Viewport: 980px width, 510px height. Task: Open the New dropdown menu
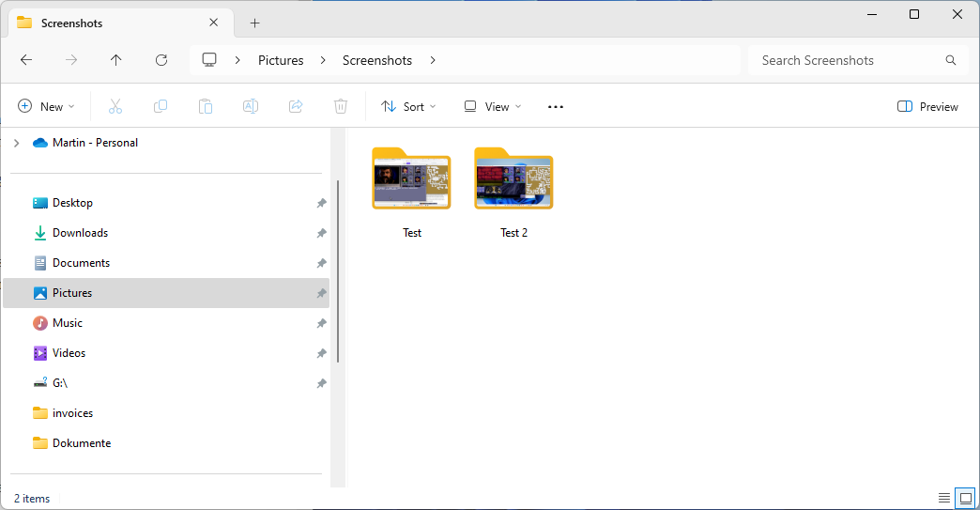pos(46,107)
